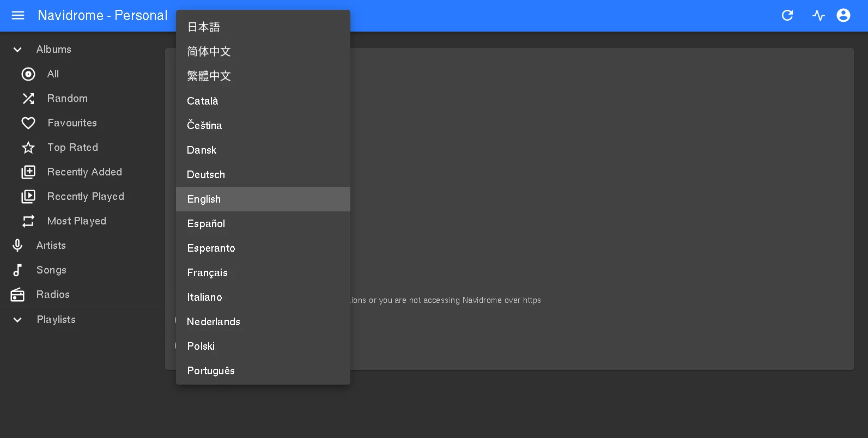868x438 pixels.
Task: Switch the language to Français
Action: coord(263,272)
